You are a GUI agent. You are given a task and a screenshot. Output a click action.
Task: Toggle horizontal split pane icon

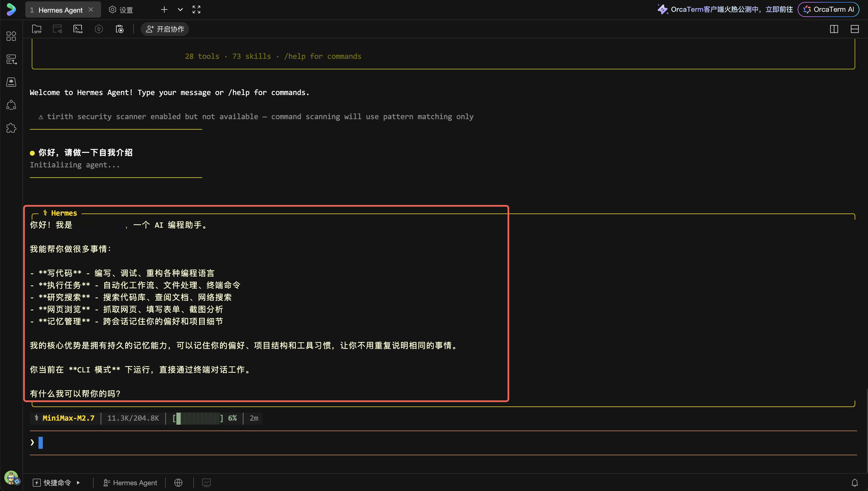pos(855,29)
